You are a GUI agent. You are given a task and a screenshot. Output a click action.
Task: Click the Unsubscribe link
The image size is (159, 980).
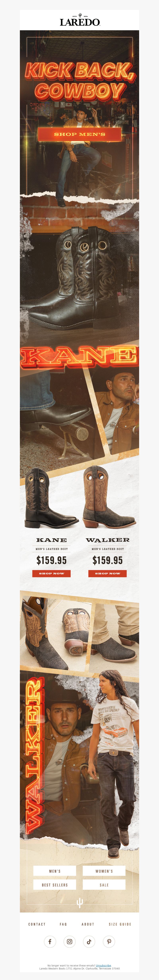103,965
